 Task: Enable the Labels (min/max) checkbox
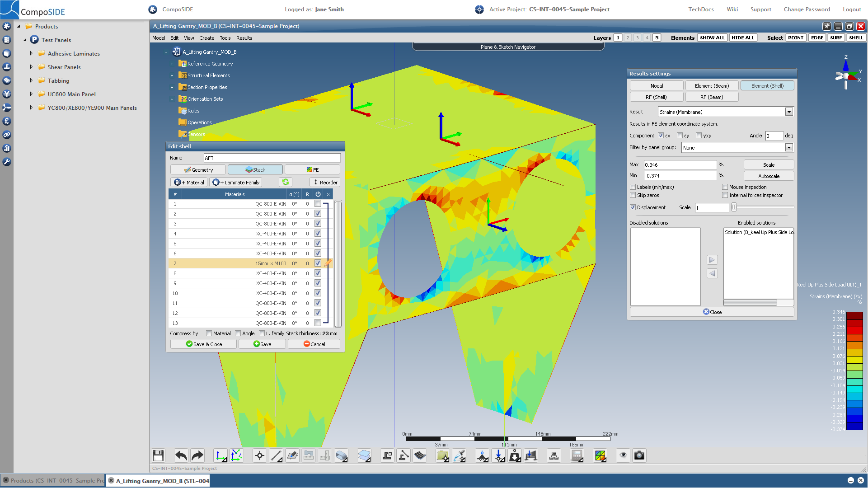click(633, 187)
